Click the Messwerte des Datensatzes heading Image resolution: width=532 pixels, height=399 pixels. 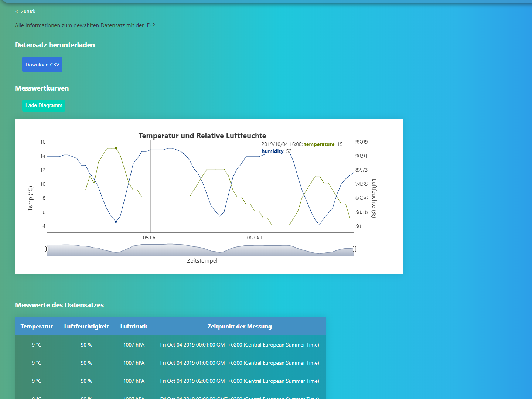59,305
